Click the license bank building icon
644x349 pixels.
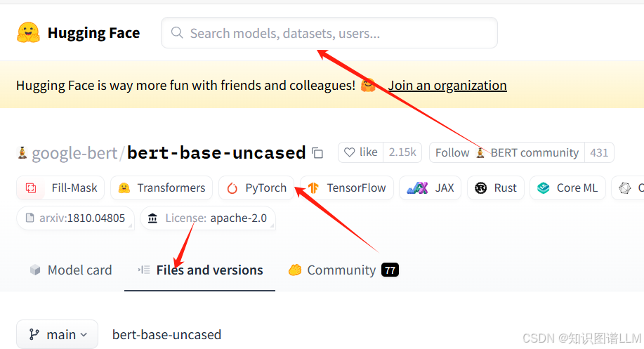(x=153, y=218)
